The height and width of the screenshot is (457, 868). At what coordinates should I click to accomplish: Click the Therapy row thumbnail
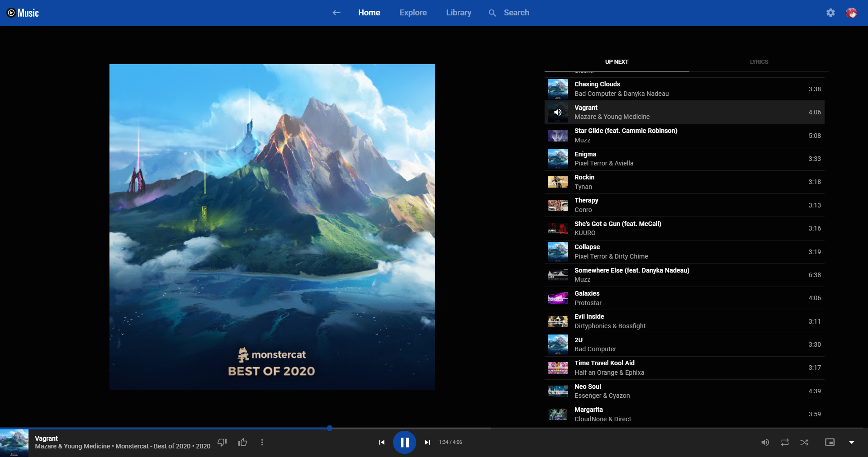point(558,205)
